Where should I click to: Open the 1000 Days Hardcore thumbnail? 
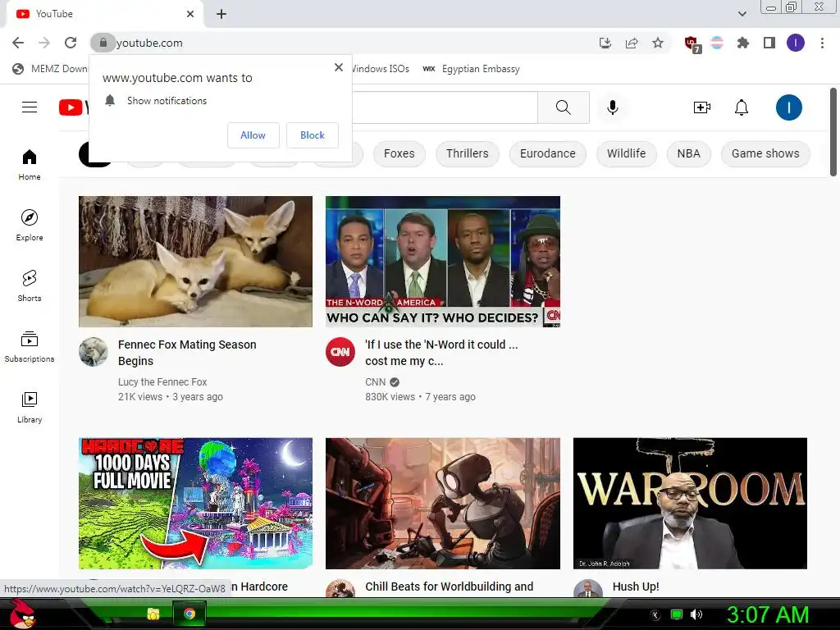195,503
